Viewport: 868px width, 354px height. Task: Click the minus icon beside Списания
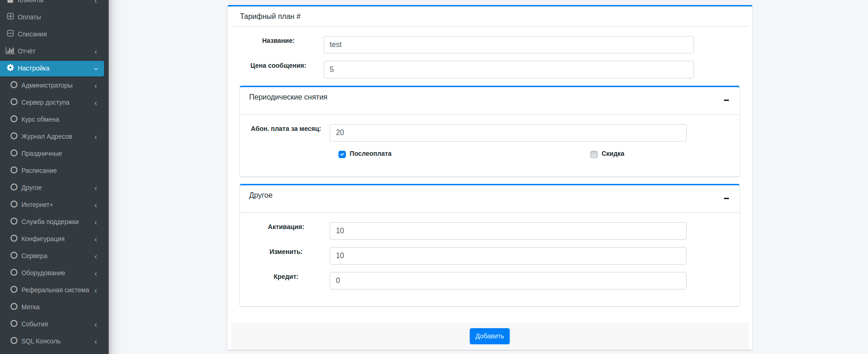tap(10, 34)
